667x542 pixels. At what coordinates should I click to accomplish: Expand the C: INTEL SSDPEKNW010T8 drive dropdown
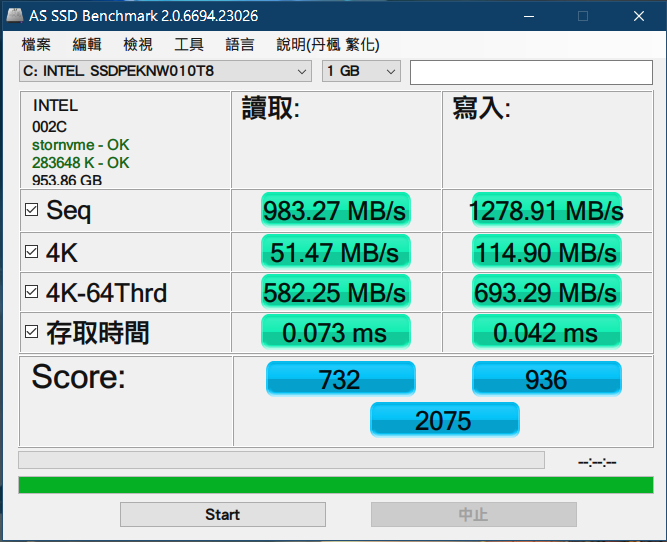tap(165, 71)
